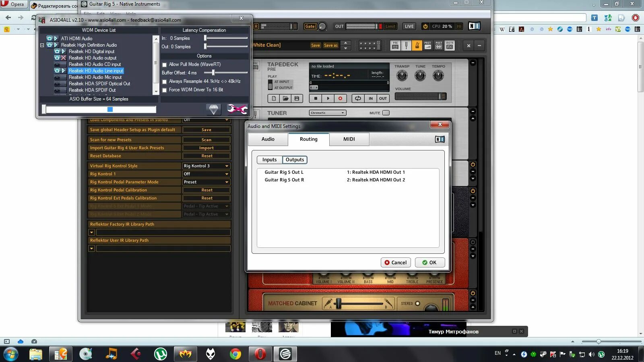Clear the rack with the X button
The height and width of the screenshot is (362, 644).
[469, 45]
